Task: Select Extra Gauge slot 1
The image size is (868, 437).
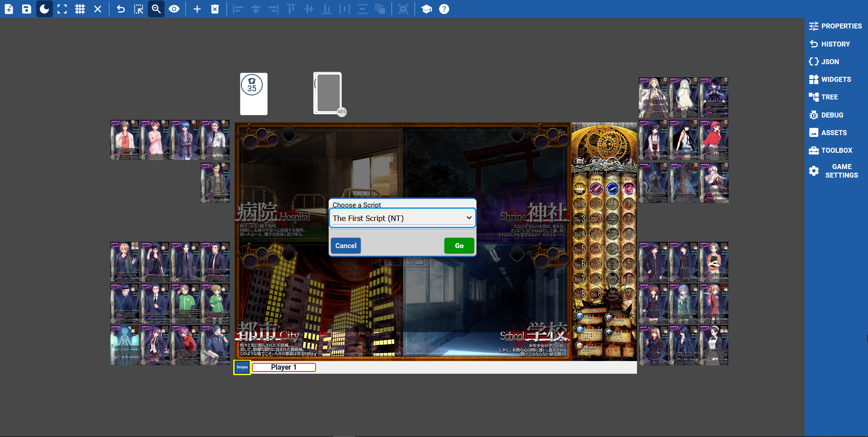Action: tap(629, 204)
